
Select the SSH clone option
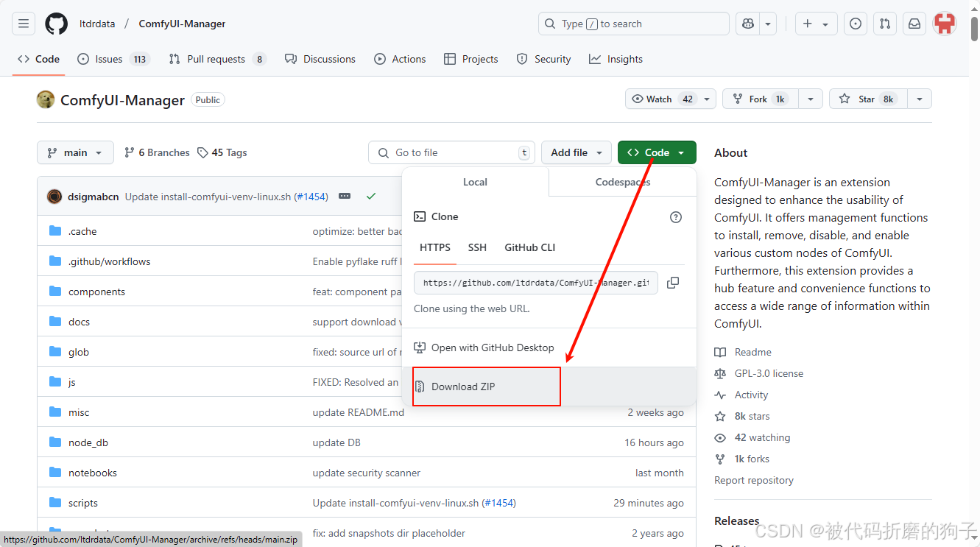(477, 247)
